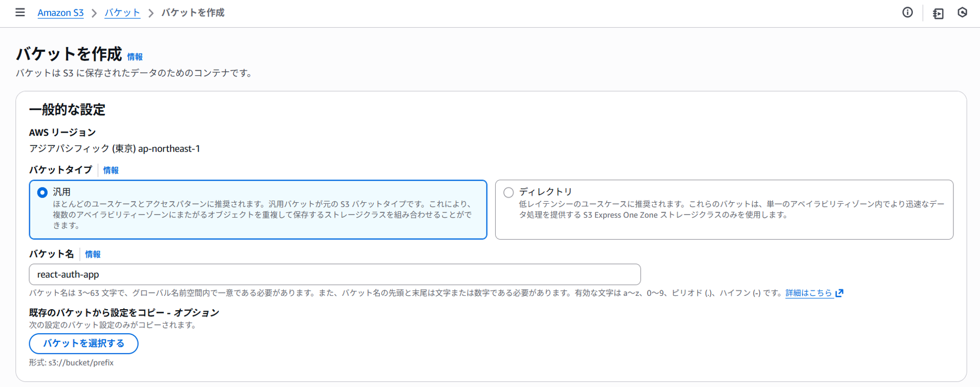
Task: Click the バケットを選択する button
Action: [83, 343]
